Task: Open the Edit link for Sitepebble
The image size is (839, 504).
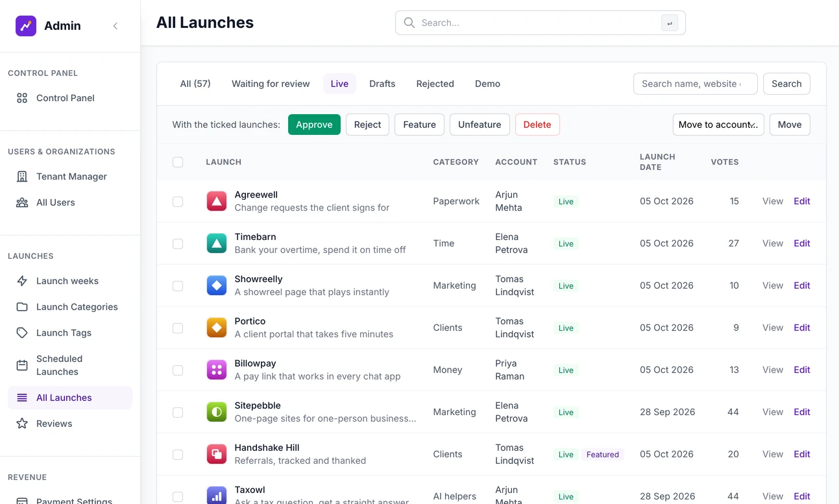Action: 802,412
